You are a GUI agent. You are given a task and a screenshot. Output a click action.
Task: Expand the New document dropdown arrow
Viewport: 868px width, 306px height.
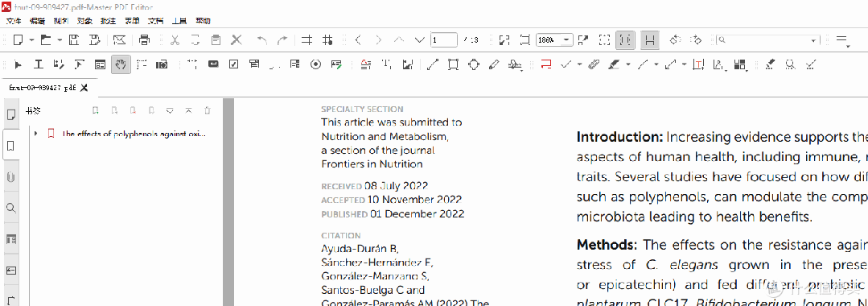point(31,40)
